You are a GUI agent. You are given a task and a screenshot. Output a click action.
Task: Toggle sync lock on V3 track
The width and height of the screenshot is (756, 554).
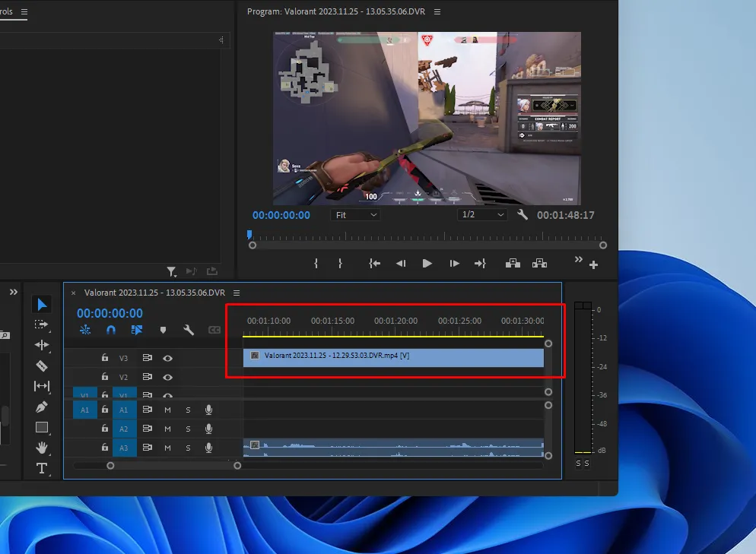click(x=147, y=357)
